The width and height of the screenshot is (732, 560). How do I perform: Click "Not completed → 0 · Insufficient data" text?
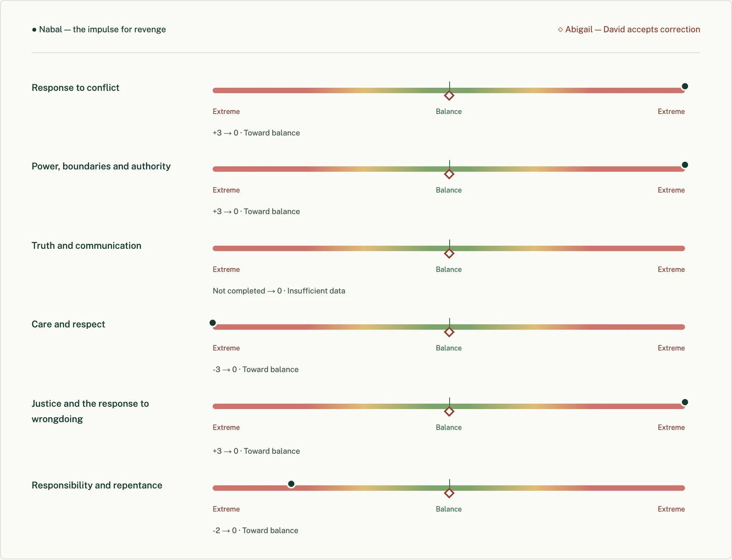(x=279, y=291)
